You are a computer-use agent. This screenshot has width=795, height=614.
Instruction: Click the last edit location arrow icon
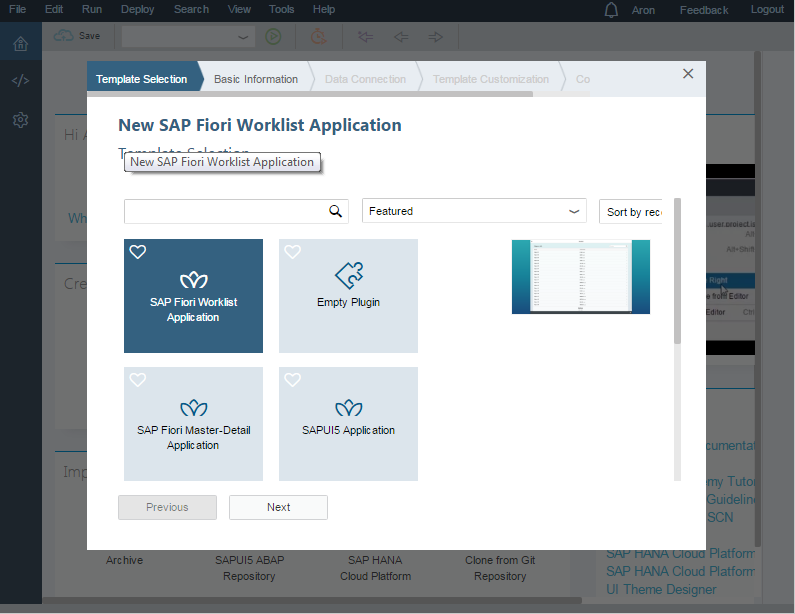pyautogui.click(x=365, y=37)
